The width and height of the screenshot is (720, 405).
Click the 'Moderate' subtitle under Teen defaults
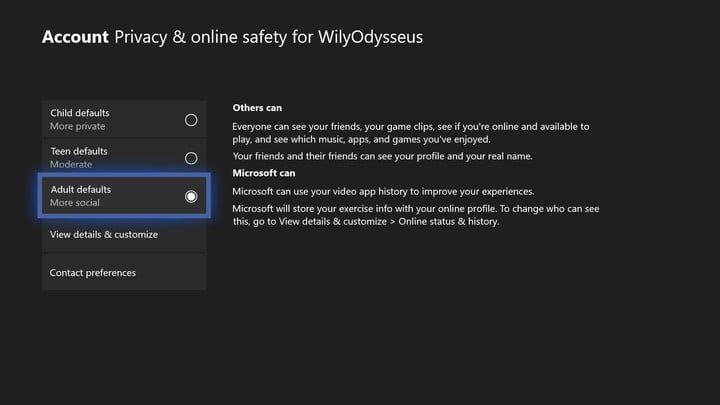click(71, 165)
